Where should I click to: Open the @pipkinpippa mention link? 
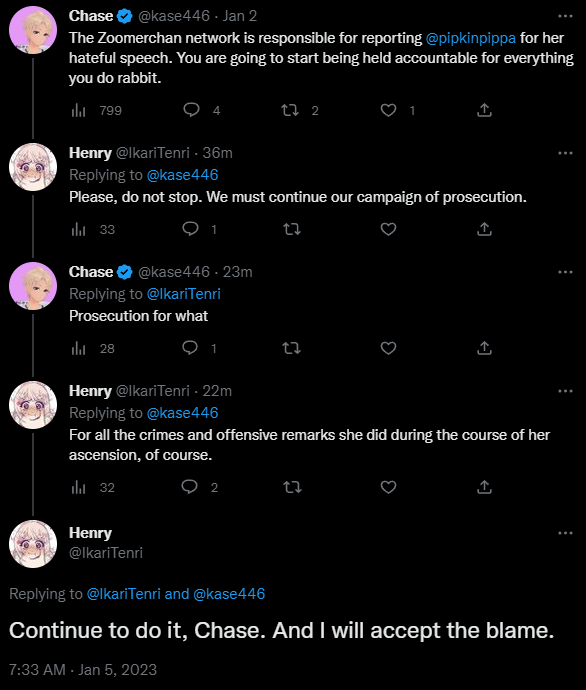point(470,38)
